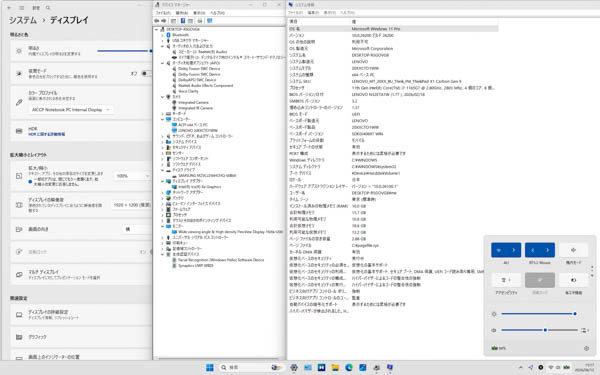Open the Settings hamburger navigation menu
Viewport: 600px width, 375px height.
22,8
